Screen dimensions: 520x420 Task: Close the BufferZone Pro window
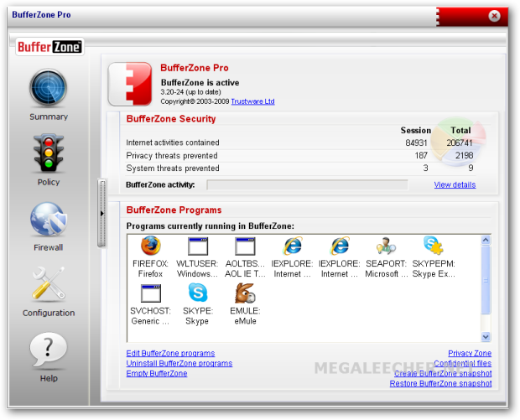pyautogui.click(x=494, y=16)
